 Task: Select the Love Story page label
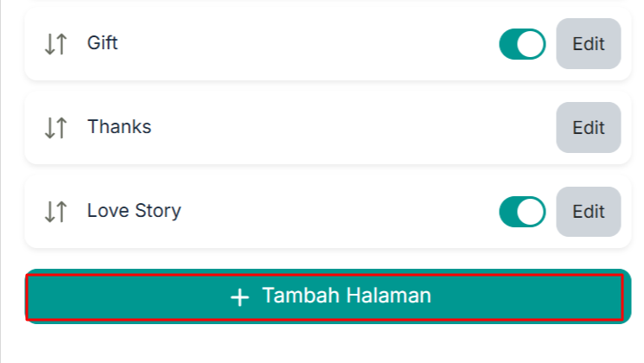(134, 211)
